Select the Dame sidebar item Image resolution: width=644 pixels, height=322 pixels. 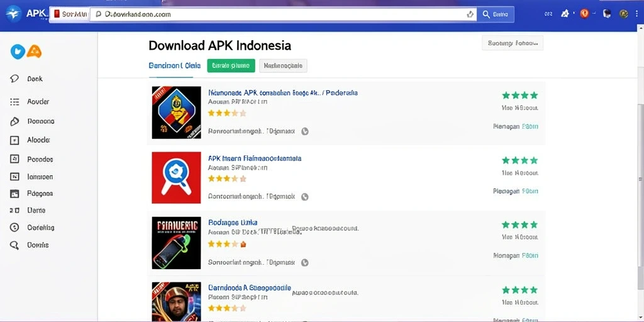coord(27,210)
